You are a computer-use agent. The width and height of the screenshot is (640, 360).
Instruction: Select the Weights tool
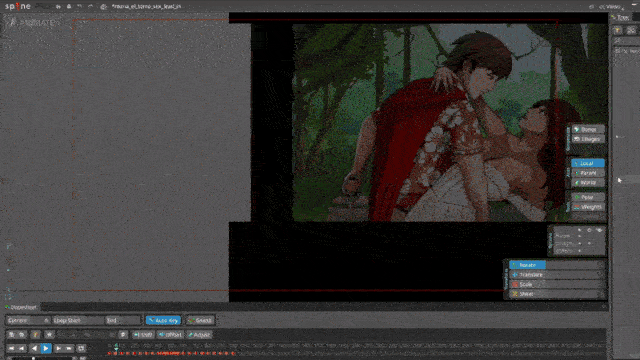point(588,207)
